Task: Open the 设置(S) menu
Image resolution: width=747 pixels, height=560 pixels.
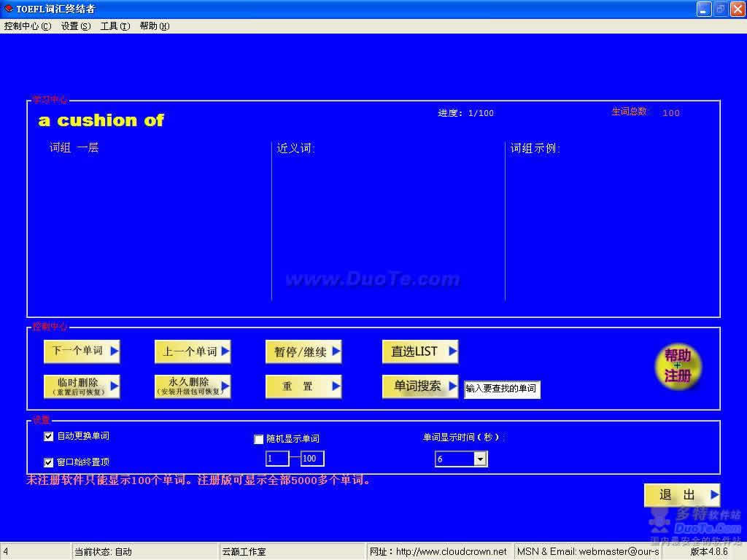Action: [76, 26]
